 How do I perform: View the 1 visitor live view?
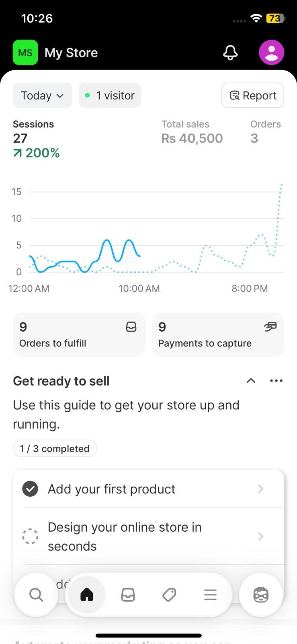[110, 95]
